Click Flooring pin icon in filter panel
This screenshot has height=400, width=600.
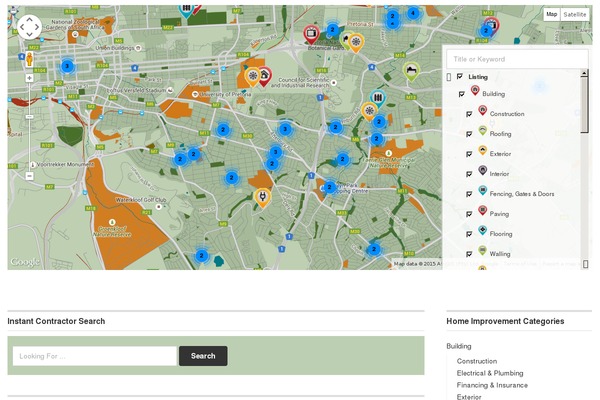pos(483,230)
